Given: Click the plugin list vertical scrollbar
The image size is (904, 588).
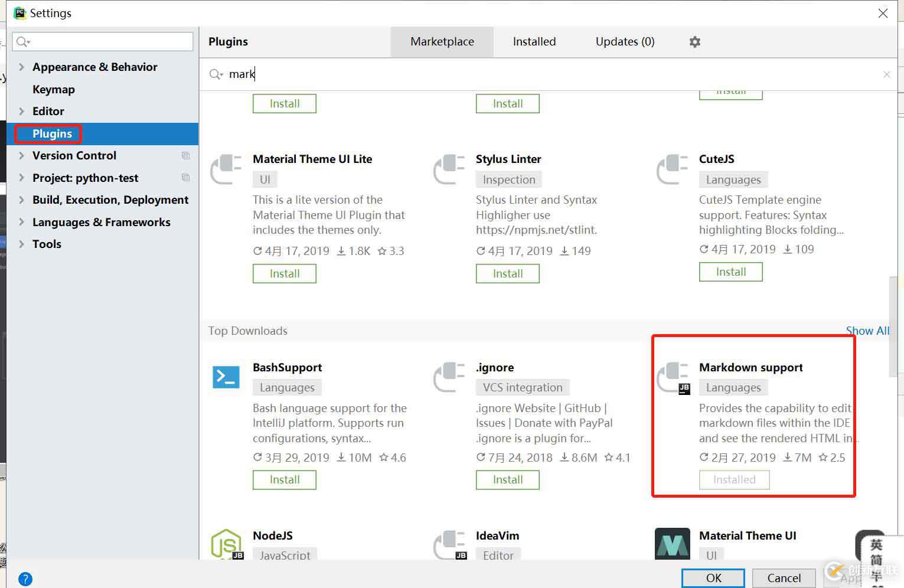Looking at the screenshot, I should pos(893,326).
